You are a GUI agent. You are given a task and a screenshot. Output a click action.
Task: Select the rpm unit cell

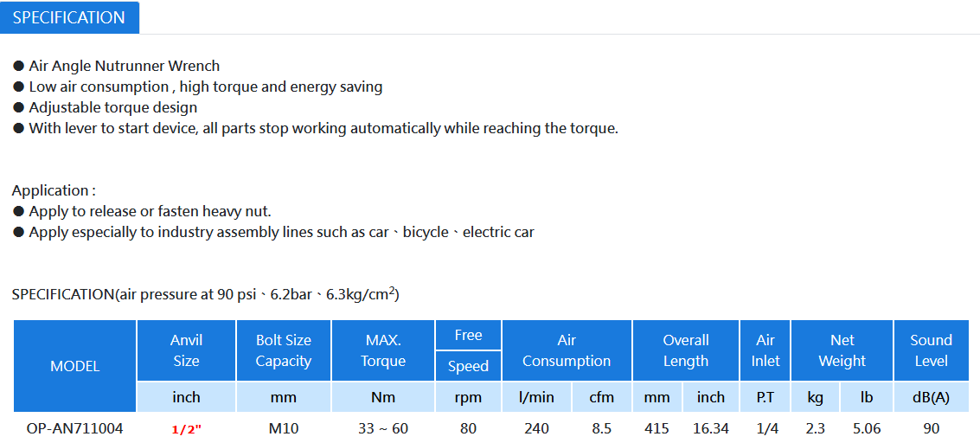(468, 397)
